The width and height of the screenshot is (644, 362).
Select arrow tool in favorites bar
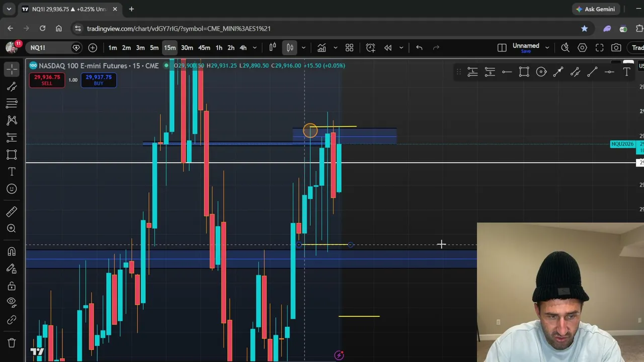coord(558,72)
